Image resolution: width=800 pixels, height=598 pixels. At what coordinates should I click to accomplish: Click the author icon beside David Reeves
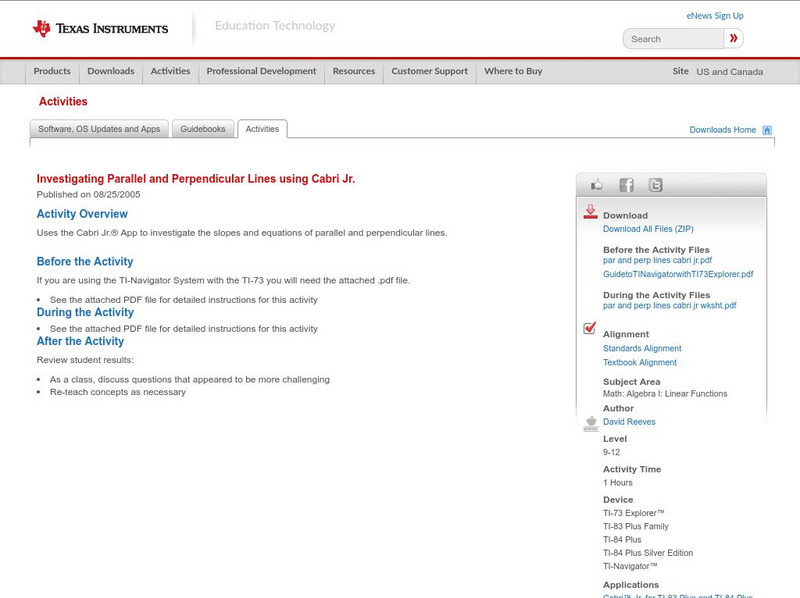pyautogui.click(x=591, y=423)
